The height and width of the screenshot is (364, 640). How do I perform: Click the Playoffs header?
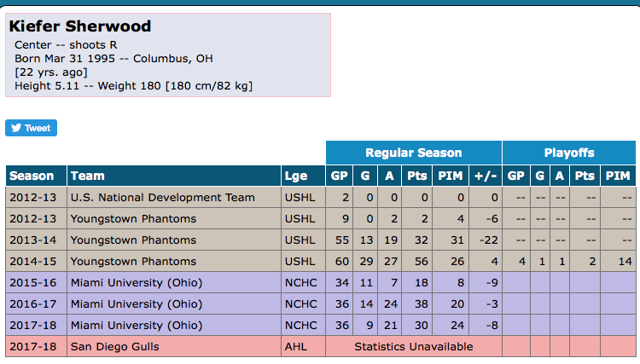569,153
